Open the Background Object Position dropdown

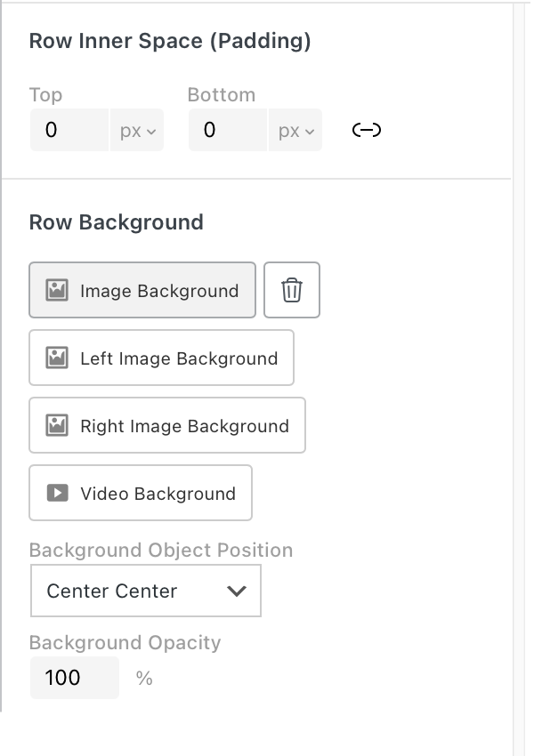(145, 591)
